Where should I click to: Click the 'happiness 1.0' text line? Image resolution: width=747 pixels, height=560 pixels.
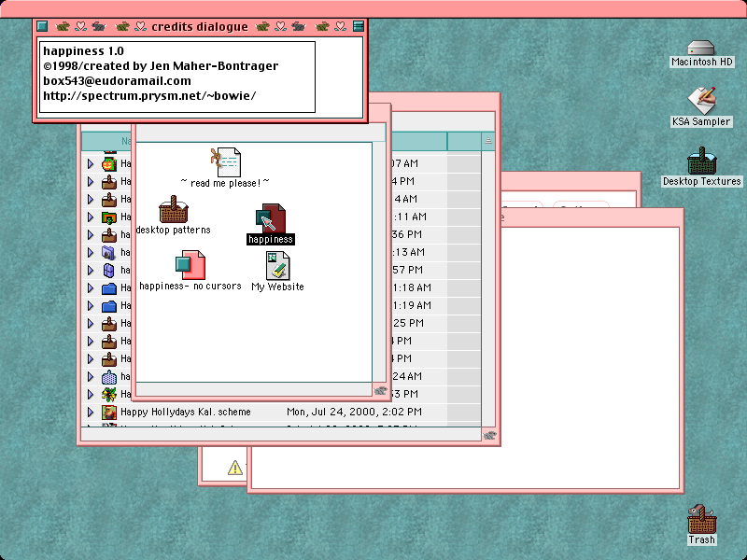(83, 51)
